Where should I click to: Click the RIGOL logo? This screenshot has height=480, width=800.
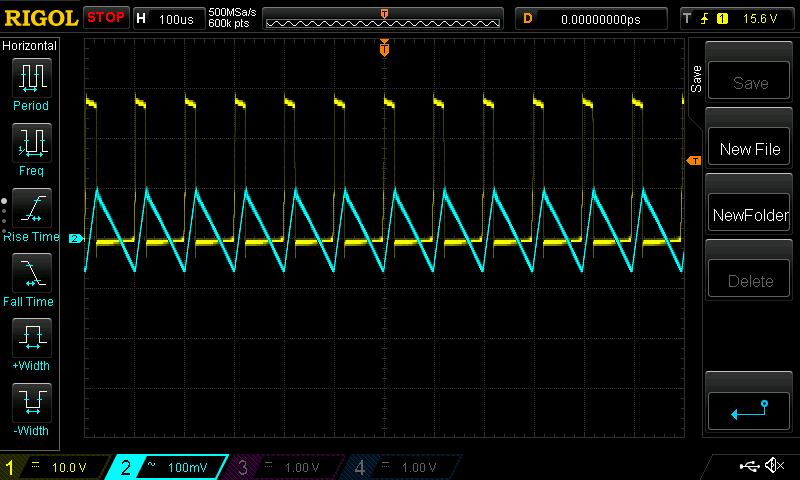(41, 18)
